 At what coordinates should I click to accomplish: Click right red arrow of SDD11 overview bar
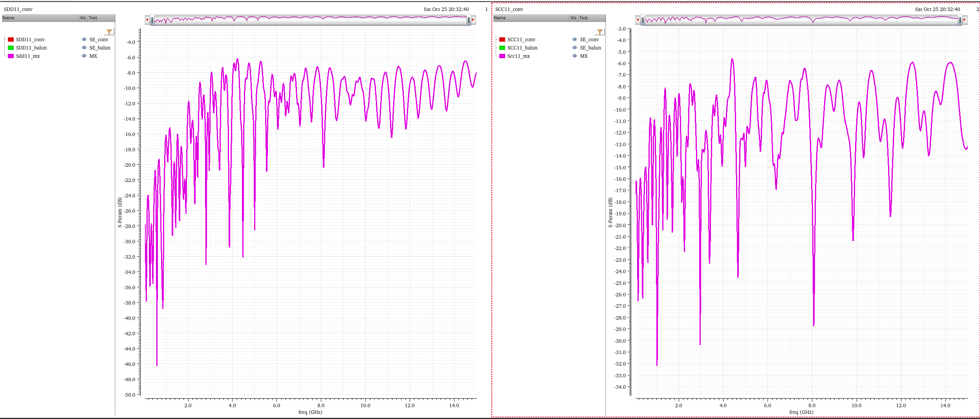[473, 20]
